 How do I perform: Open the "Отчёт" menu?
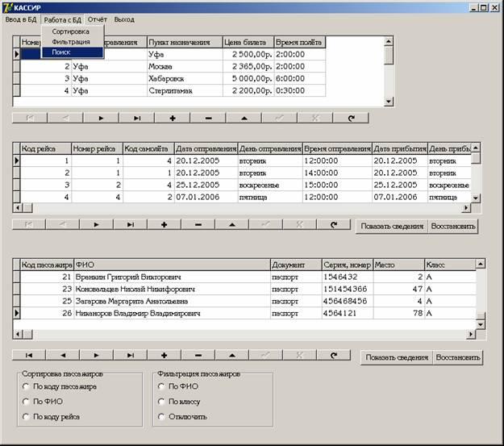(97, 19)
